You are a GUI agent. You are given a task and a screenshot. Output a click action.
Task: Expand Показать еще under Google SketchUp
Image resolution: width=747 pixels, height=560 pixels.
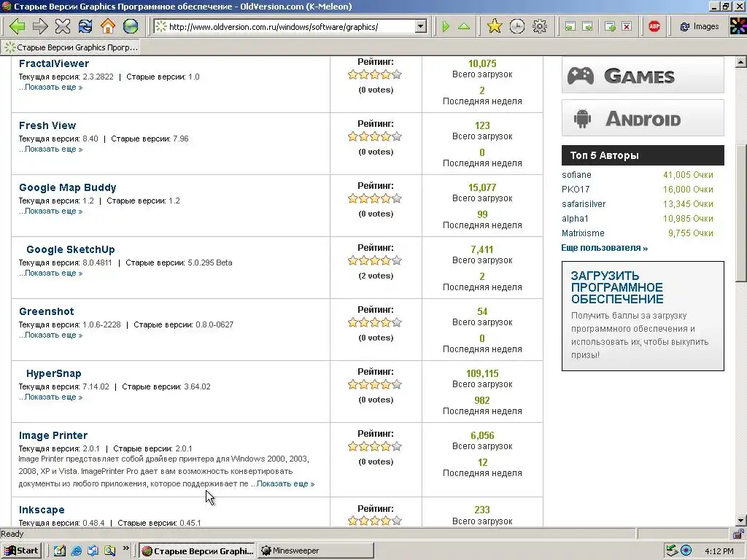tap(50, 273)
